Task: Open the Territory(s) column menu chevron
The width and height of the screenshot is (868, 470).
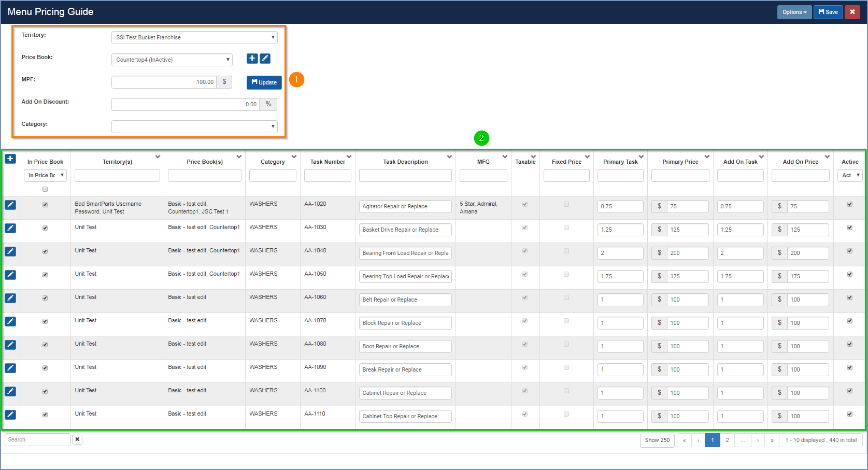Action: coord(158,156)
